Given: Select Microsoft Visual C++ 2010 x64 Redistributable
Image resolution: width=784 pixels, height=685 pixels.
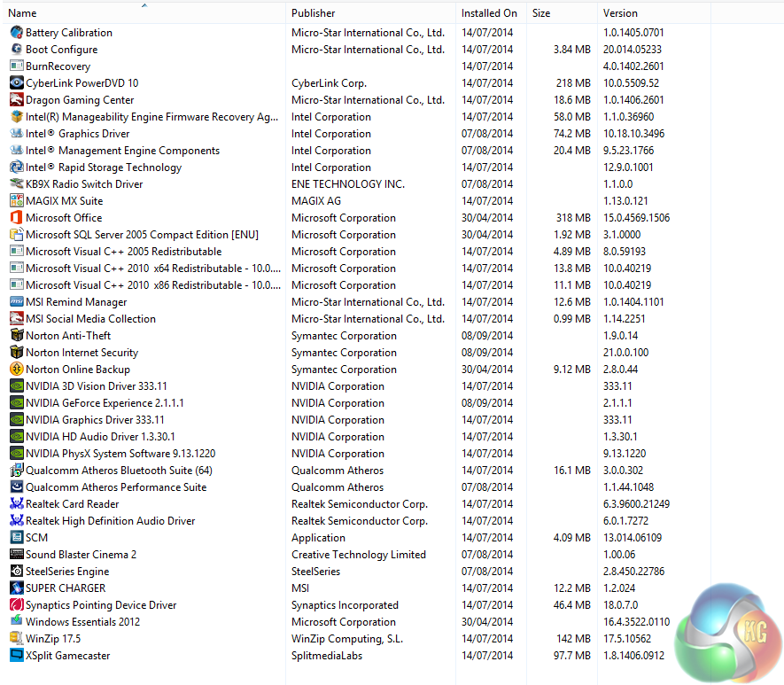Looking at the screenshot, I should click(153, 269).
